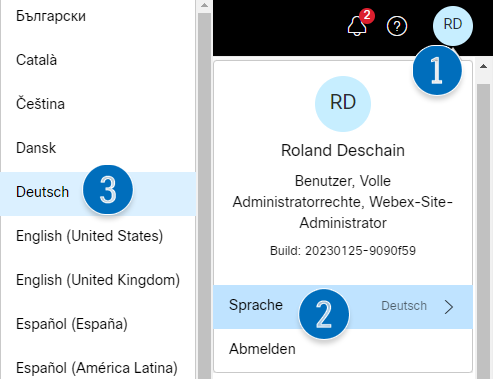Click the large RD avatar in profile card
This screenshot has height=379, width=493.
[x=343, y=104]
